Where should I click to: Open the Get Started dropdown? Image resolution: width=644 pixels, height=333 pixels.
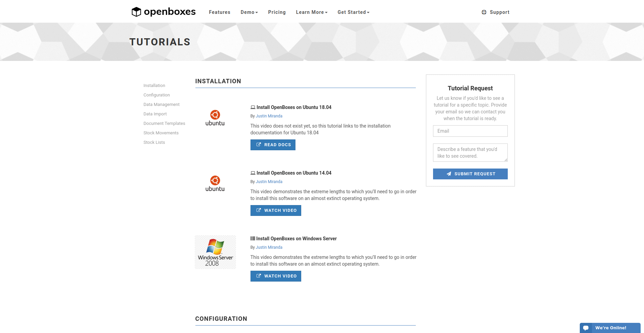coord(354,12)
